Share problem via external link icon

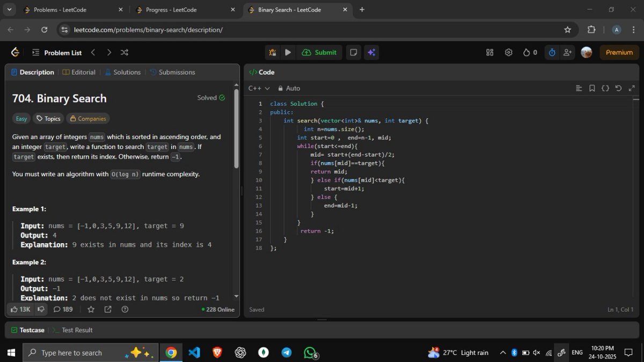(108, 309)
